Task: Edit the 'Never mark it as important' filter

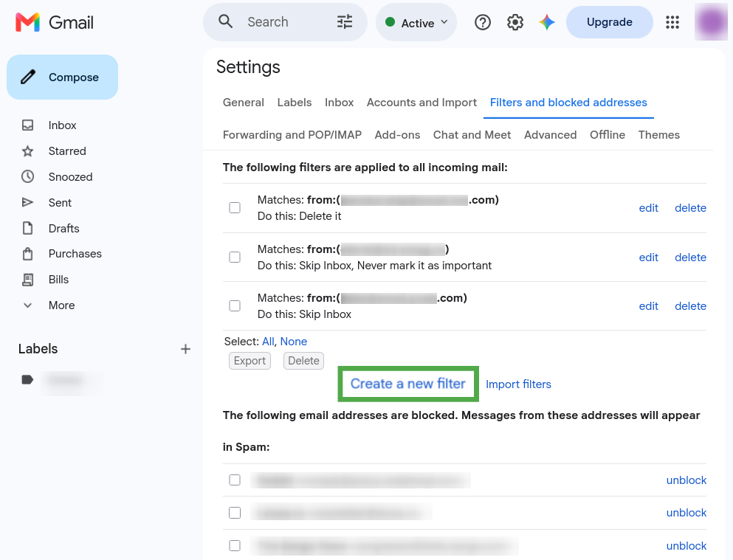Action: [648, 257]
